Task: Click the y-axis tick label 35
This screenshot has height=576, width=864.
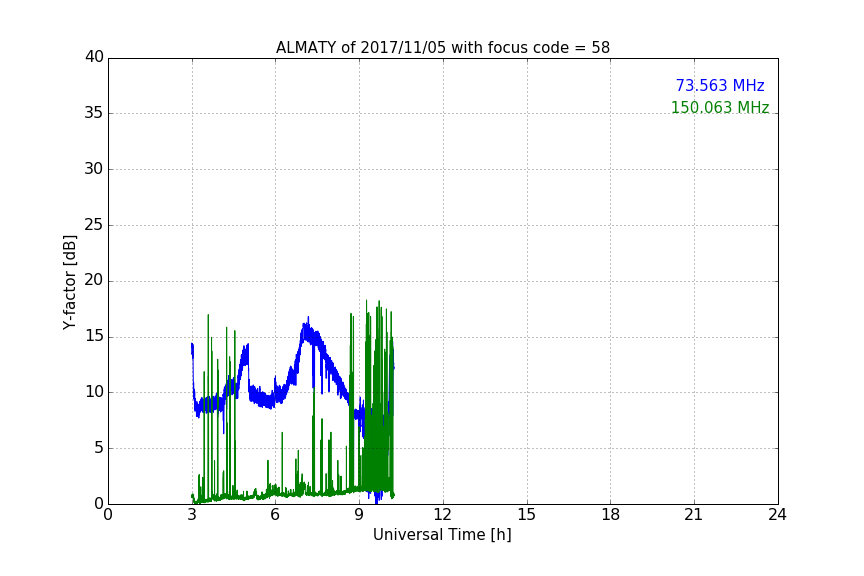Action: click(x=94, y=113)
